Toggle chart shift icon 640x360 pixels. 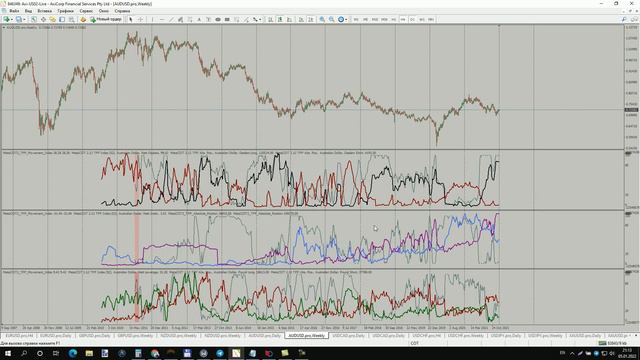point(311,19)
